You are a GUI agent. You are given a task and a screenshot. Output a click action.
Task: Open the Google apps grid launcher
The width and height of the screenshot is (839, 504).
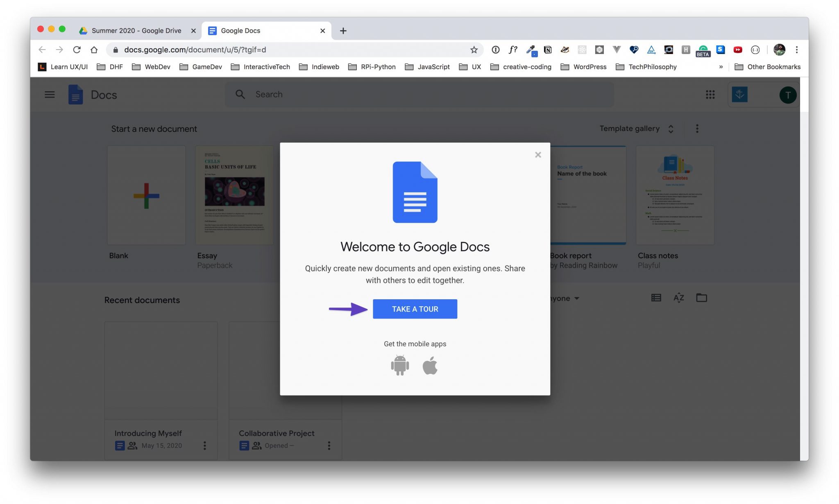tap(711, 95)
